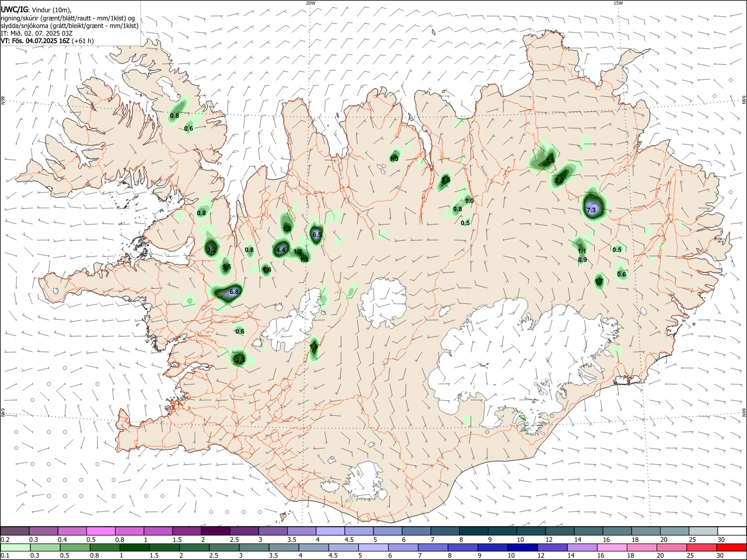
Task: Click the 2.3 precipitation value label
Action: (240, 360)
